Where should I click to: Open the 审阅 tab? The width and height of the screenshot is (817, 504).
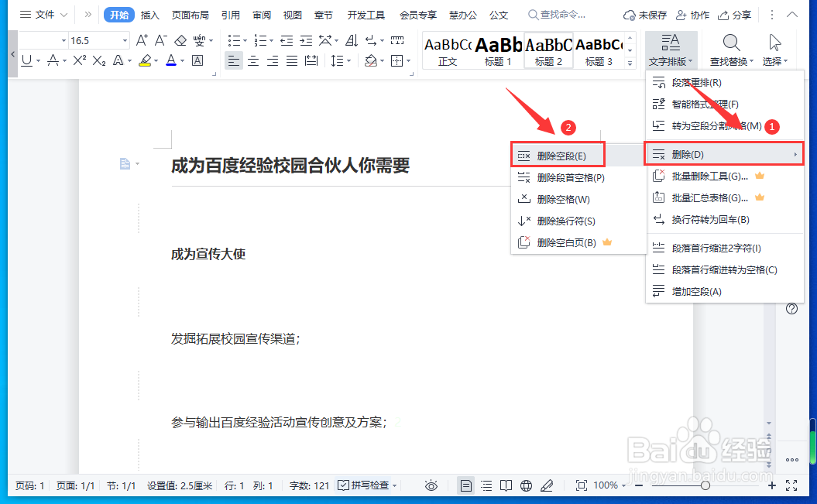pyautogui.click(x=262, y=15)
